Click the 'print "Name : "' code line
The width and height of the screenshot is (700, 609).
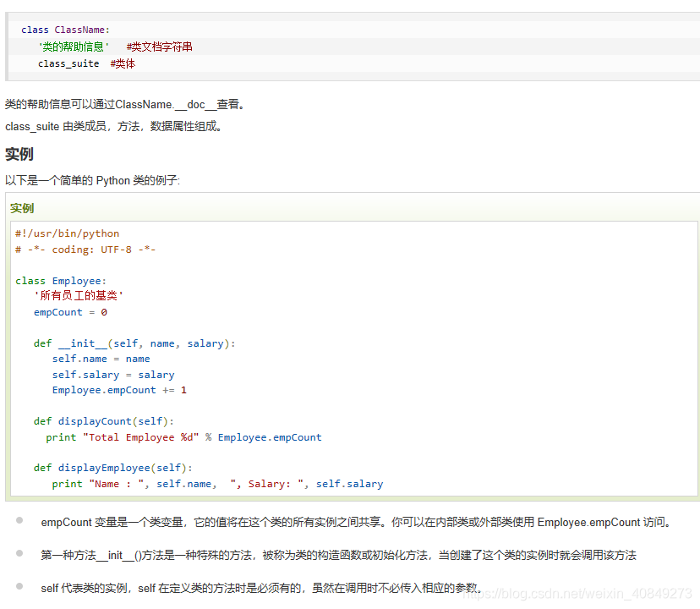point(217,484)
